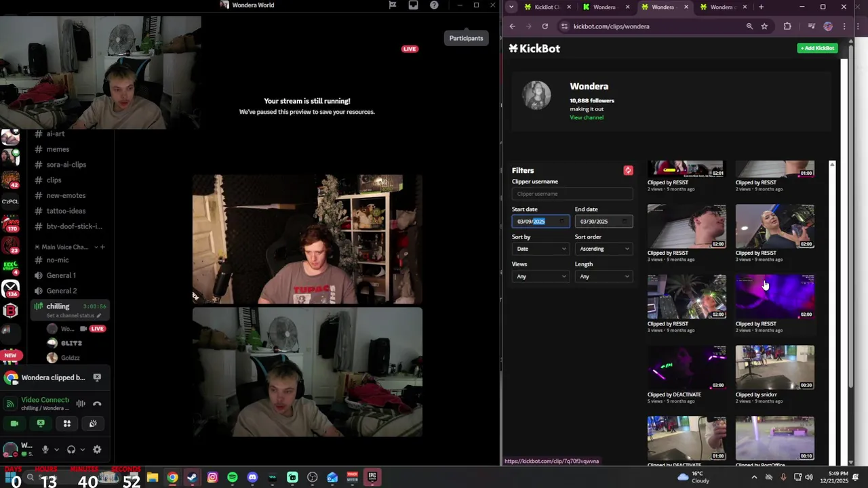Viewport: 868px width, 488px height.
Task: Open Sort order Ascending dropdown
Action: coord(604,249)
